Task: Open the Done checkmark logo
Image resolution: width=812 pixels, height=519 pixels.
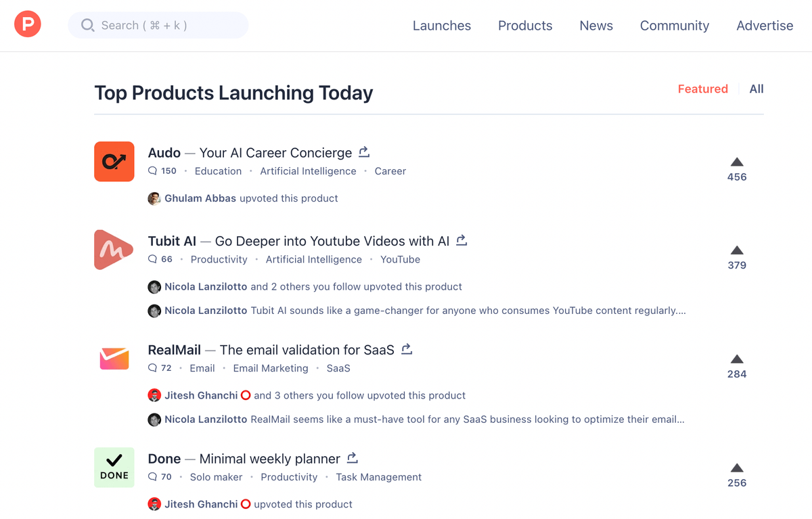Action: 114,468
